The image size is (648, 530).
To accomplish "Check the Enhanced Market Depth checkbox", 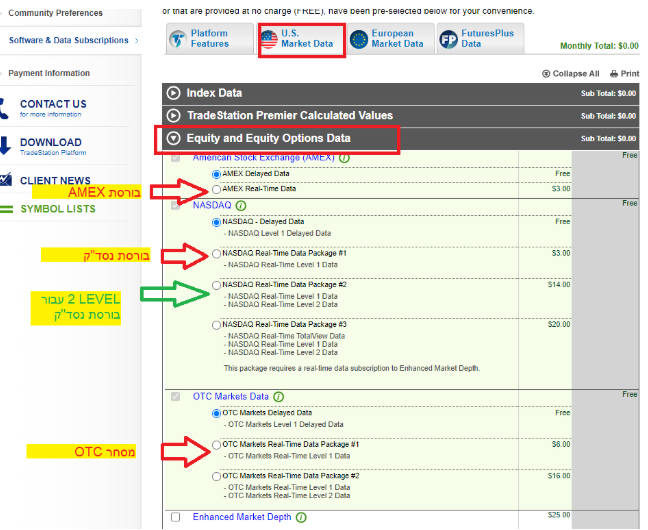I will tap(176, 517).
